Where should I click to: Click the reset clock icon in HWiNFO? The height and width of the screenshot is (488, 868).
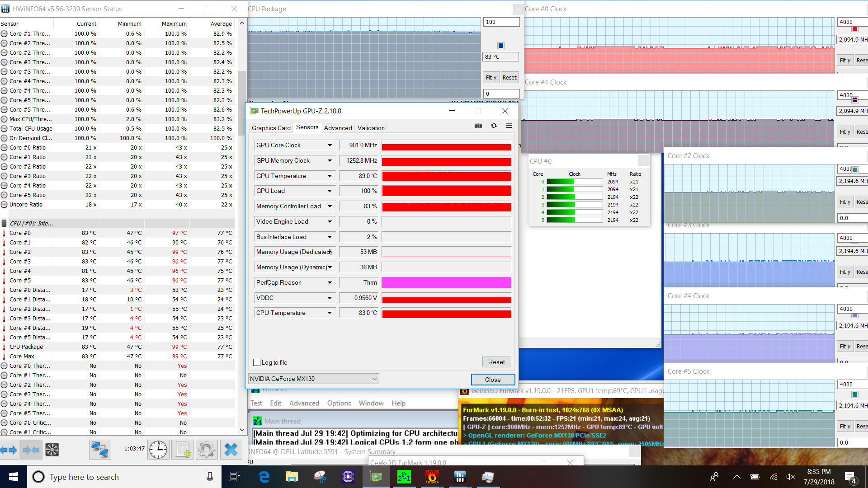pyautogui.click(x=158, y=450)
